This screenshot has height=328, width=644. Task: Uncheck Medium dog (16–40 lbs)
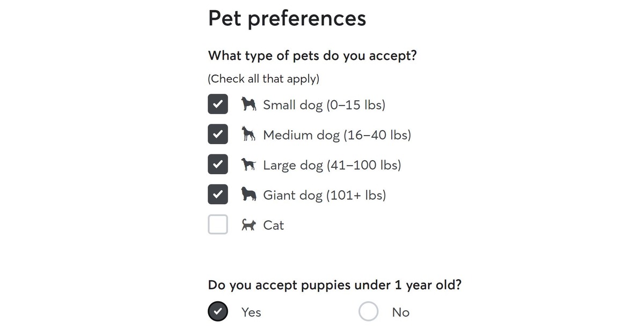(217, 134)
